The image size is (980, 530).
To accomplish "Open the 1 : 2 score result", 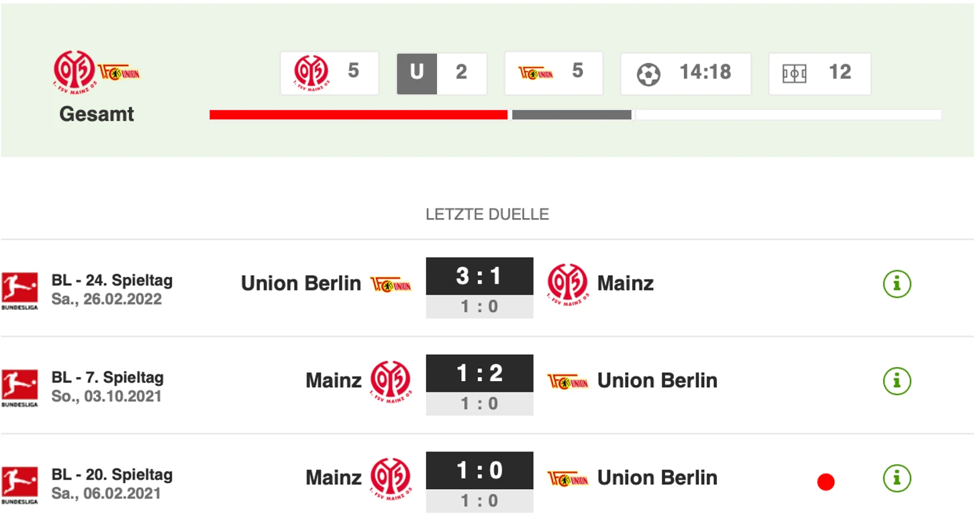I will (479, 374).
